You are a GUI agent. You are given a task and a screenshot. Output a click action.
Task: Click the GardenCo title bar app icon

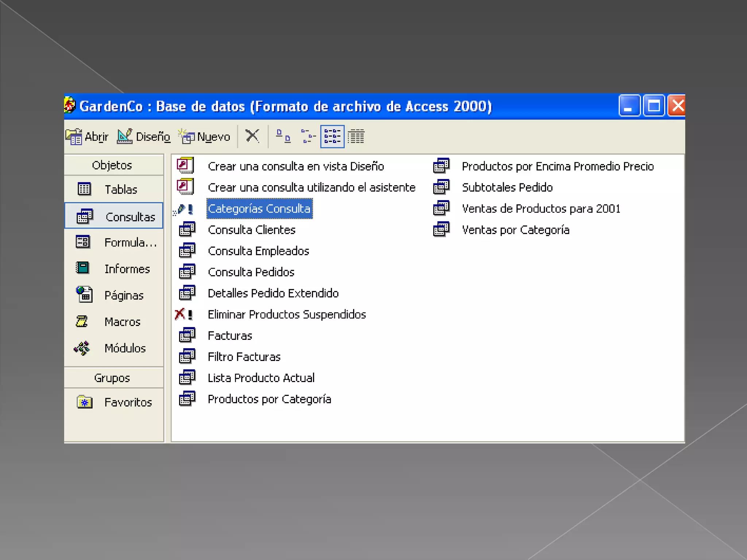pyautogui.click(x=70, y=106)
